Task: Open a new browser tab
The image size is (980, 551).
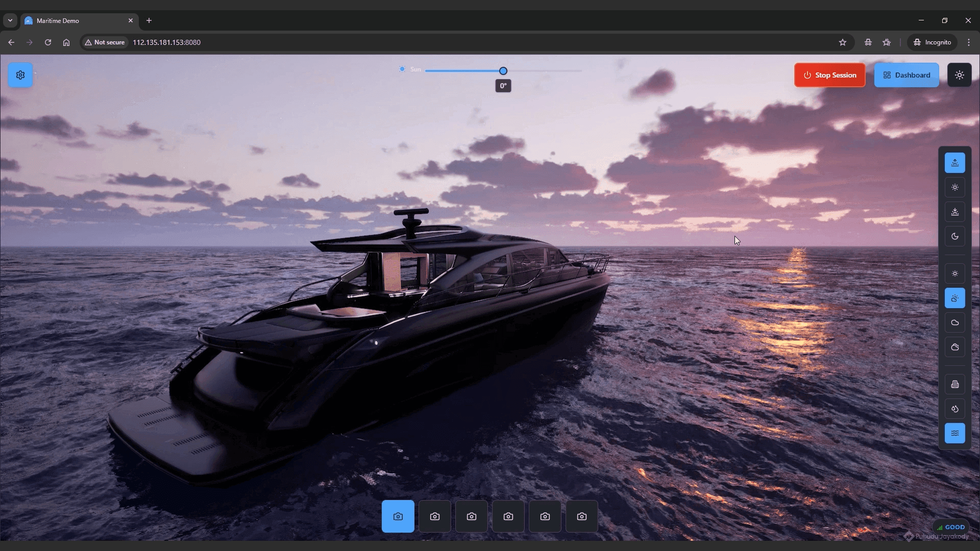Action: click(x=149, y=20)
